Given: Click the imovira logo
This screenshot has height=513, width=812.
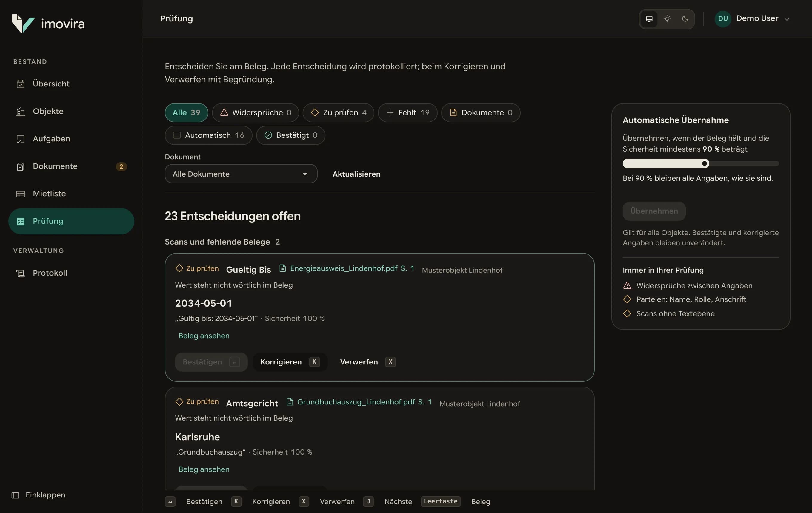Looking at the screenshot, I should click(48, 24).
